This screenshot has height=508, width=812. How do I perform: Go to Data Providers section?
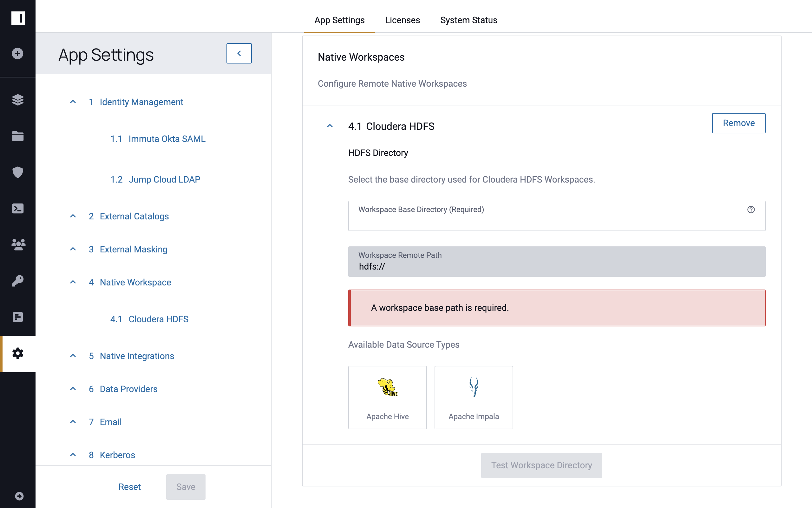point(123,389)
